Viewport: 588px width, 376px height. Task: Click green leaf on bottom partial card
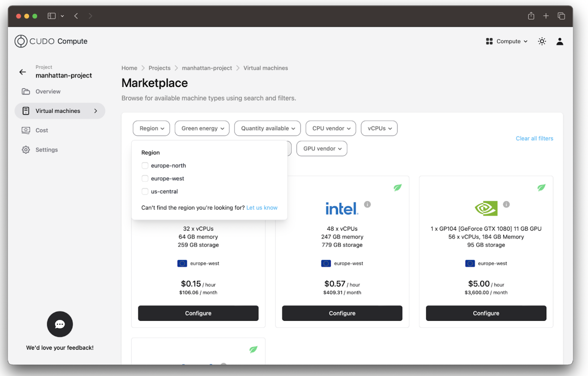pos(253,349)
